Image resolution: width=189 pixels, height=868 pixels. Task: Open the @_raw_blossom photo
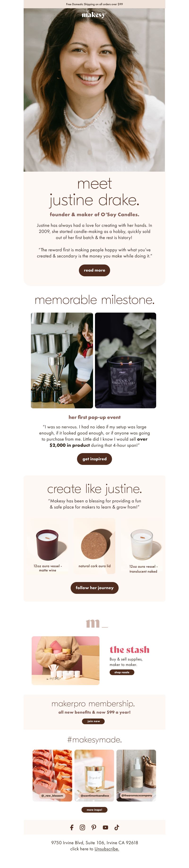tap(52, 775)
